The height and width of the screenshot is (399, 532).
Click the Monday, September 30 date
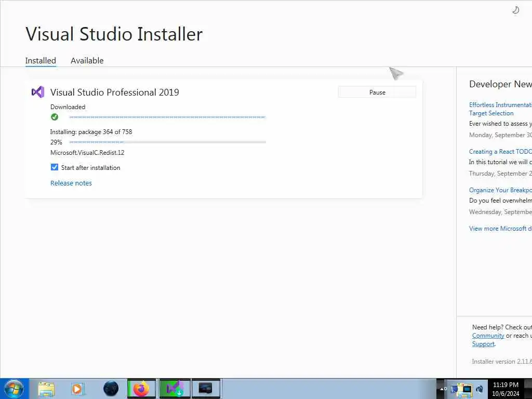click(x=500, y=135)
